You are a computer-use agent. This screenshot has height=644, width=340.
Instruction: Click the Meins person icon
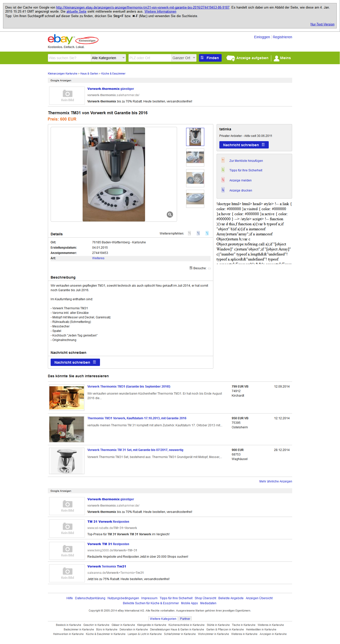point(277,58)
